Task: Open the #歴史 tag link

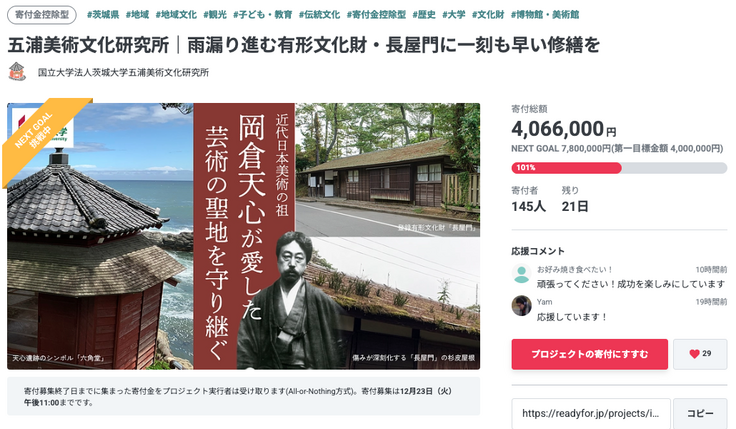Action: click(x=424, y=15)
